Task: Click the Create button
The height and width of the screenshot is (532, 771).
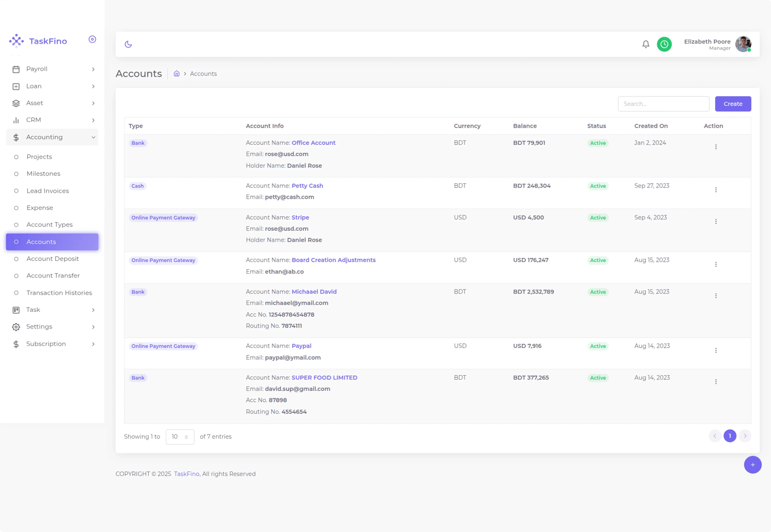Action: pos(733,104)
